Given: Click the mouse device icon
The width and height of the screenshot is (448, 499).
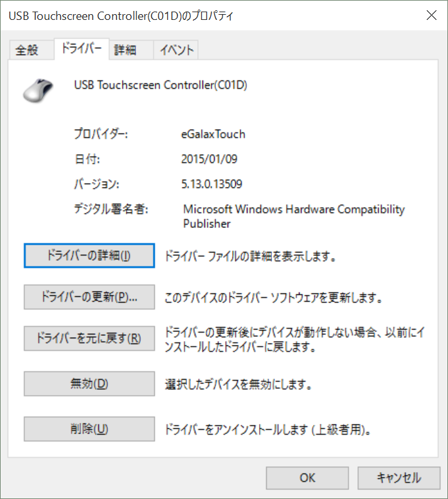Looking at the screenshot, I should point(38,91).
